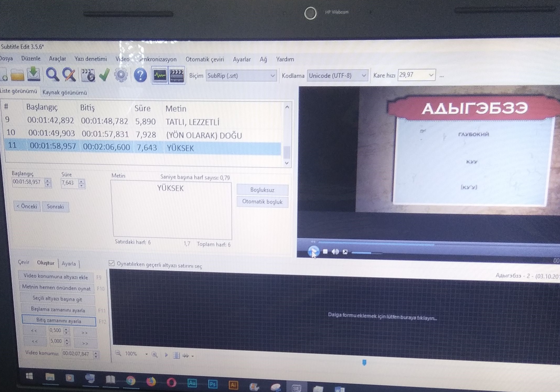
Task: Click waveform play selection arrow icon
Action: pos(166,355)
